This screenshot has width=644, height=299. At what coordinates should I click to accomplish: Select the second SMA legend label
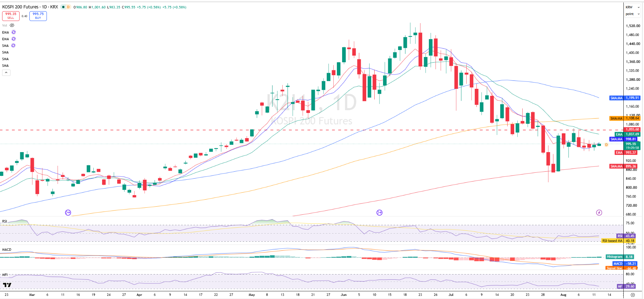tap(6, 52)
